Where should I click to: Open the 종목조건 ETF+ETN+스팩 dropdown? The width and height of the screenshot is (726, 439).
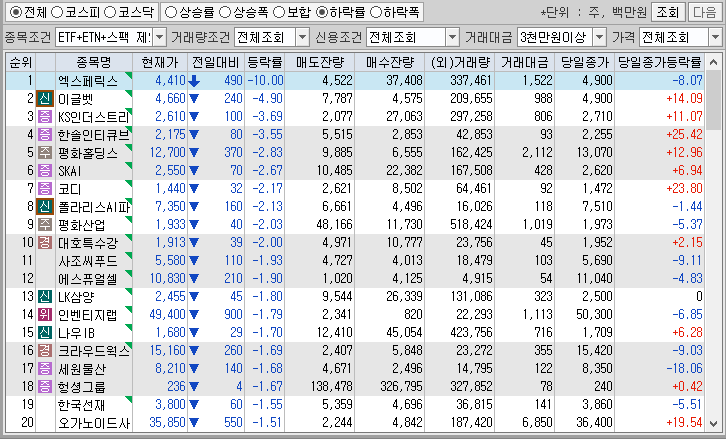pyautogui.click(x=159, y=38)
